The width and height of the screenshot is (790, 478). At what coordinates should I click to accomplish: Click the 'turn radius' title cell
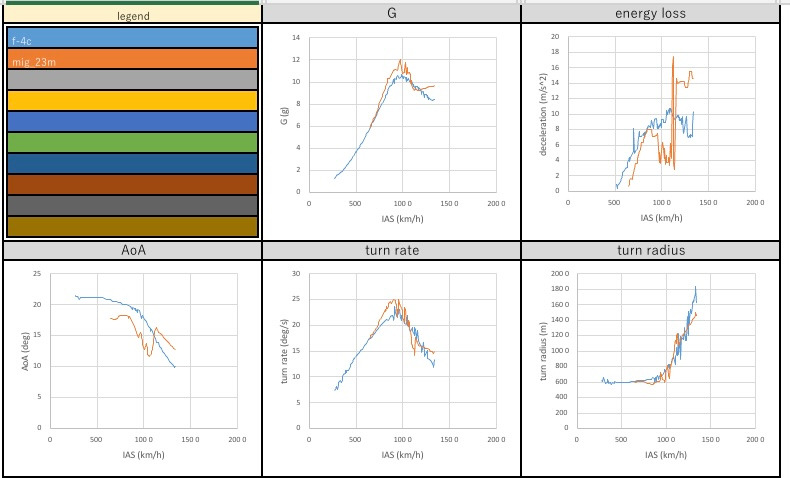pyautogui.click(x=650, y=250)
